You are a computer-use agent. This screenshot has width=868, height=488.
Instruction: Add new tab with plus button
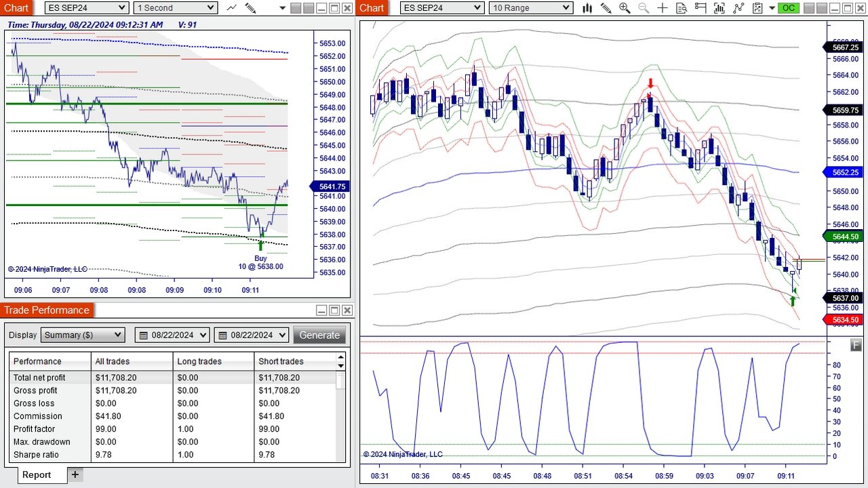(75, 474)
